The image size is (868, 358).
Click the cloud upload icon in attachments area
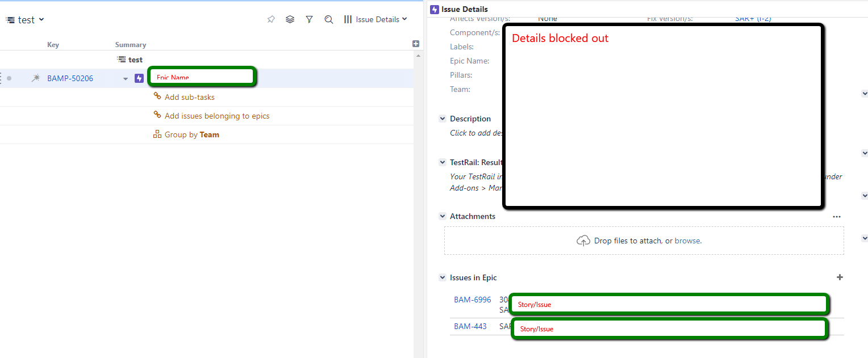(583, 241)
